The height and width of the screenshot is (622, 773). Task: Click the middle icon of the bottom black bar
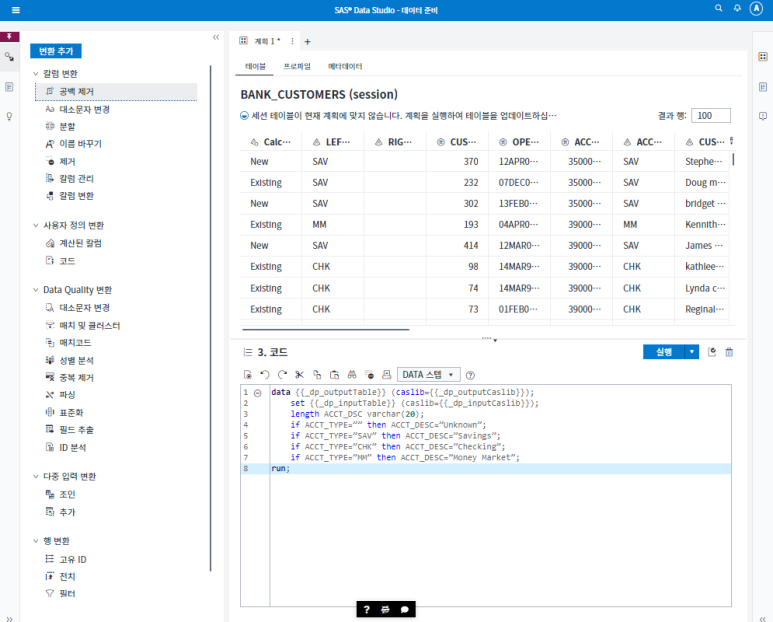pos(386,610)
